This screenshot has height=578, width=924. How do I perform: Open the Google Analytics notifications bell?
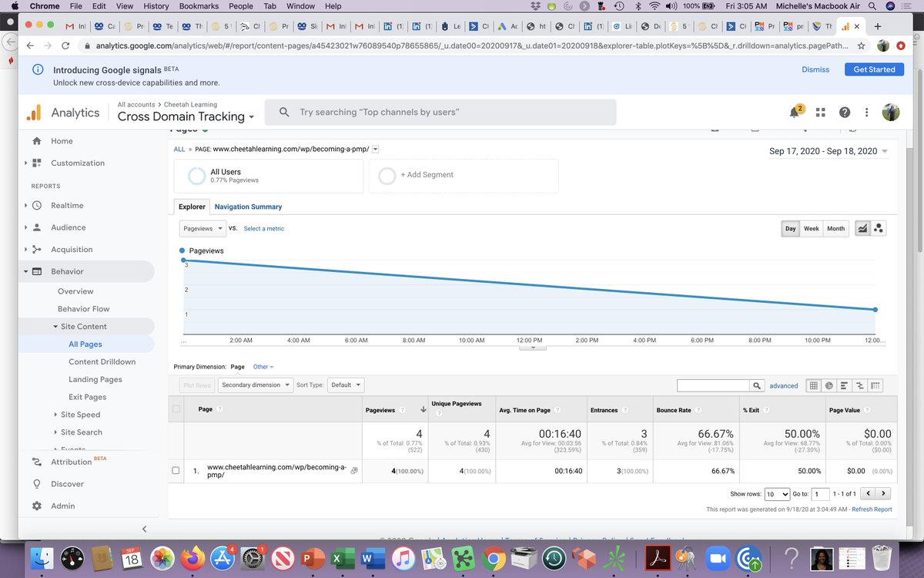point(794,113)
